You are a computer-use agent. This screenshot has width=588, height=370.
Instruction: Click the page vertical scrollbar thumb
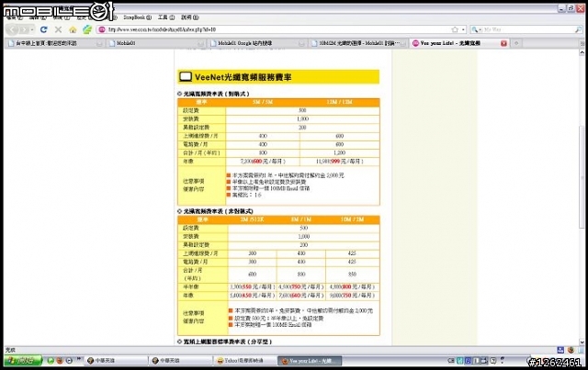point(582,175)
